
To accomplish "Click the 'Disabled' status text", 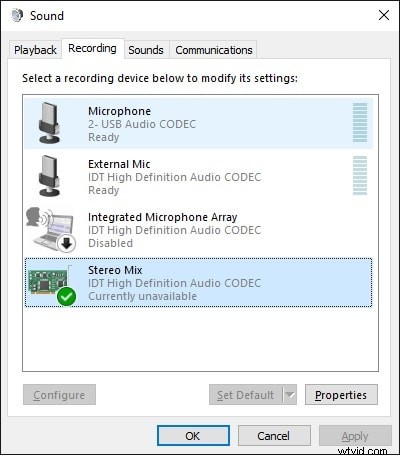I will [110, 243].
